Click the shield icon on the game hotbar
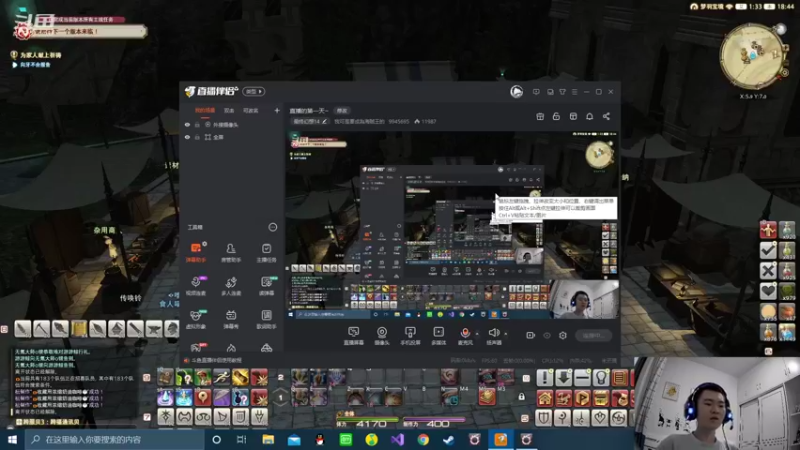The height and width of the screenshot is (450, 800). coord(544,417)
